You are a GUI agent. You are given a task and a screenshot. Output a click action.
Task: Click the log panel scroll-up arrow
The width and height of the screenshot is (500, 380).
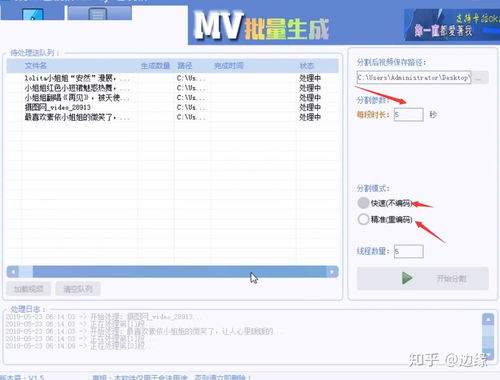(x=488, y=319)
